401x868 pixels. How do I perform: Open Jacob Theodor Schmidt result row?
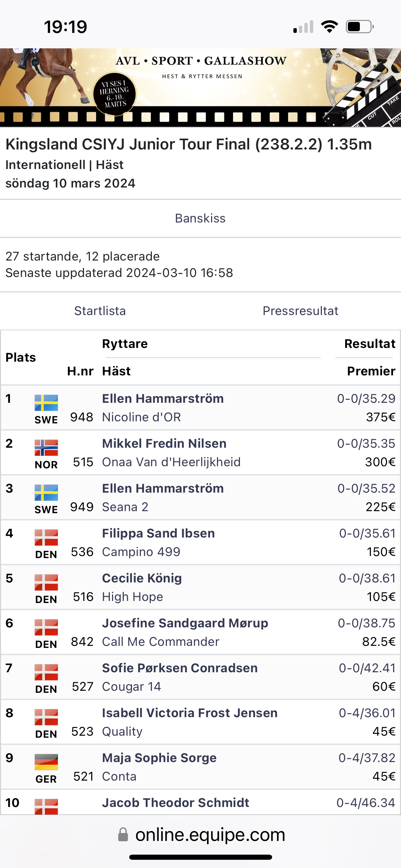pyautogui.click(x=200, y=802)
